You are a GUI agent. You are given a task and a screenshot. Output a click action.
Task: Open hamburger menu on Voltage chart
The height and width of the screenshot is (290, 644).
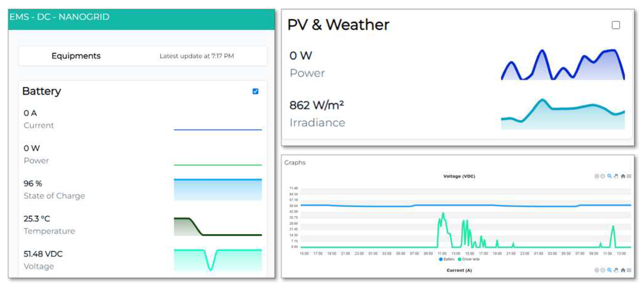(x=629, y=176)
